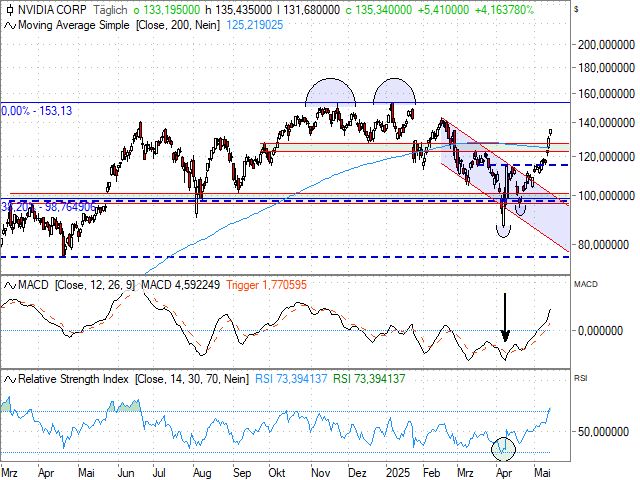Click the open value 133,195000
Viewport: 640px width, 480px height.
click(171, 9)
